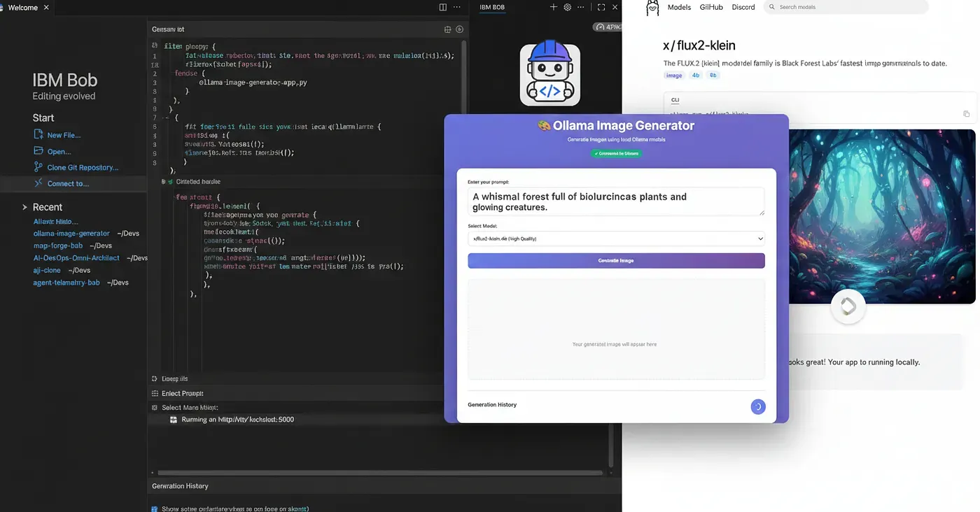Image resolution: width=980 pixels, height=512 pixels.
Task: Split the editor with the layout icon
Action: point(442,7)
